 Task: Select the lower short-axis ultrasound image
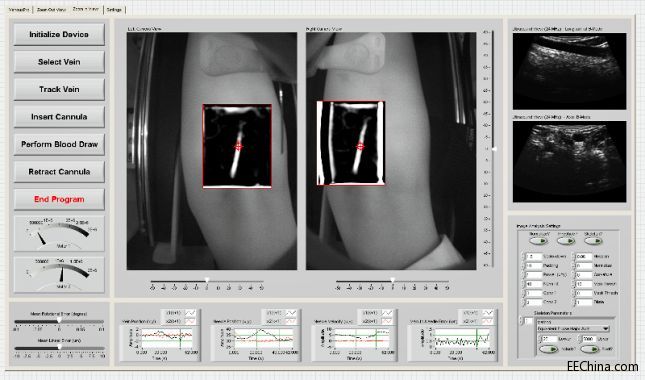pos(569,161)
